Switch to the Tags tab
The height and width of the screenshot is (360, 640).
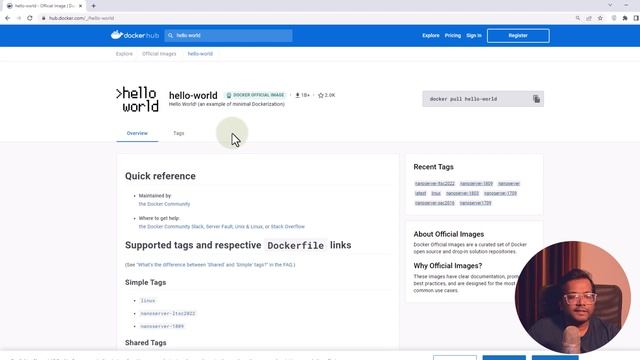(178, 133)
